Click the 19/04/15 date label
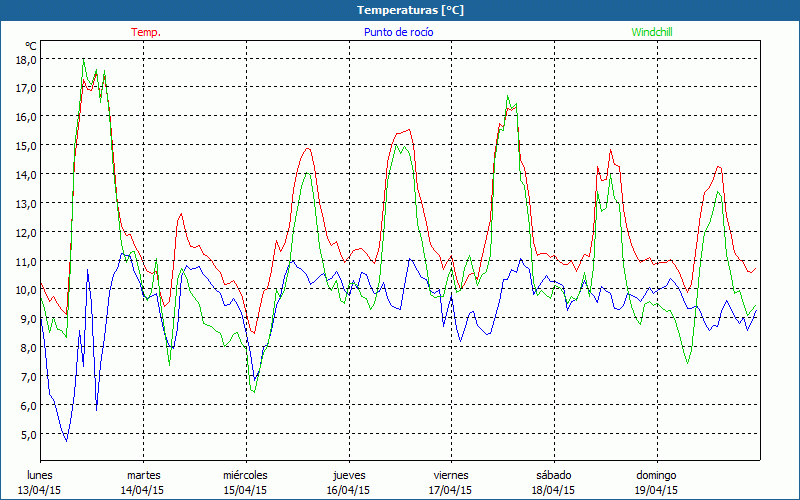The height and width of the screenshot is (500, 800). (656, 490)
